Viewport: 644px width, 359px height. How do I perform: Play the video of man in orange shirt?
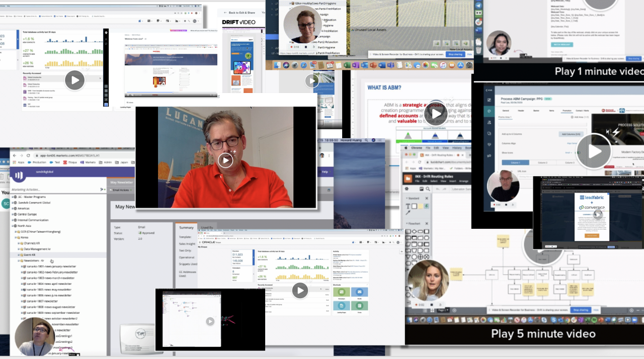(x=225, y=160)
